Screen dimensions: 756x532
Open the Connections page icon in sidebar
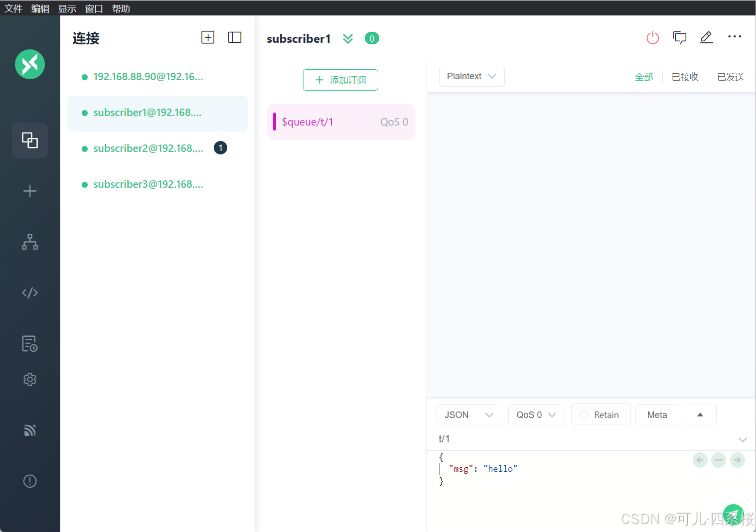click(x=30, y=140)
